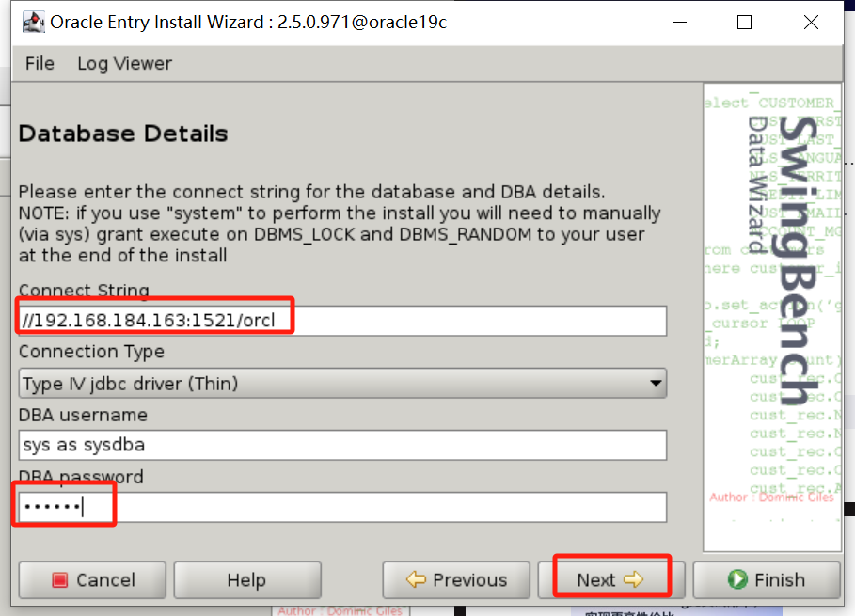The width and height of the screenshot is (855, 616).
Task: Proceed with the Next button
Action: [610, 580]
